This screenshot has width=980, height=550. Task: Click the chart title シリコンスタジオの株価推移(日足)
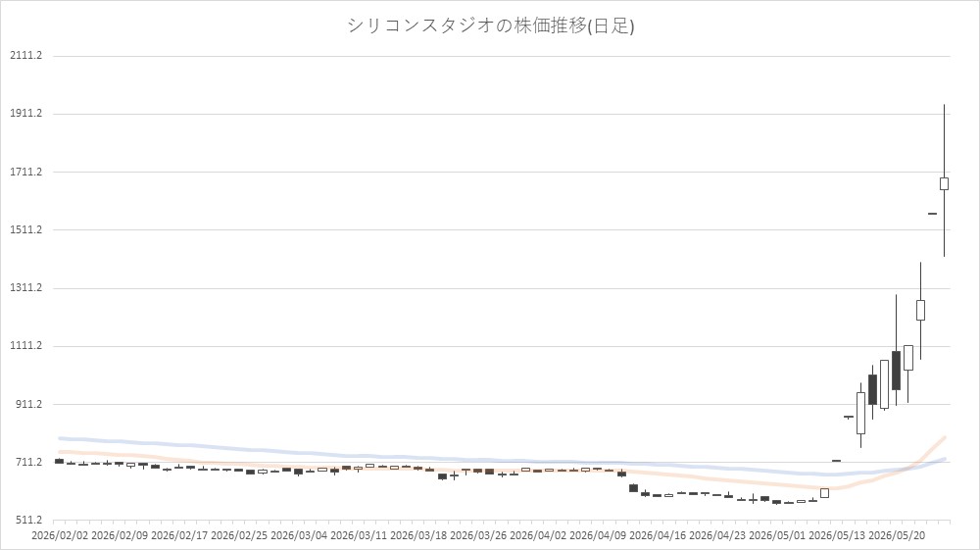(491, 25)
